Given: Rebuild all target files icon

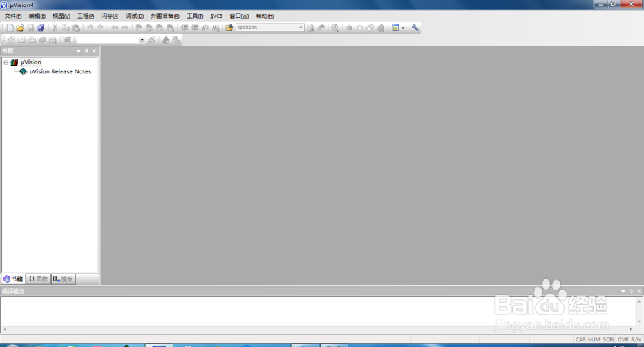Looking at the screenshot, I should (32, 40).
